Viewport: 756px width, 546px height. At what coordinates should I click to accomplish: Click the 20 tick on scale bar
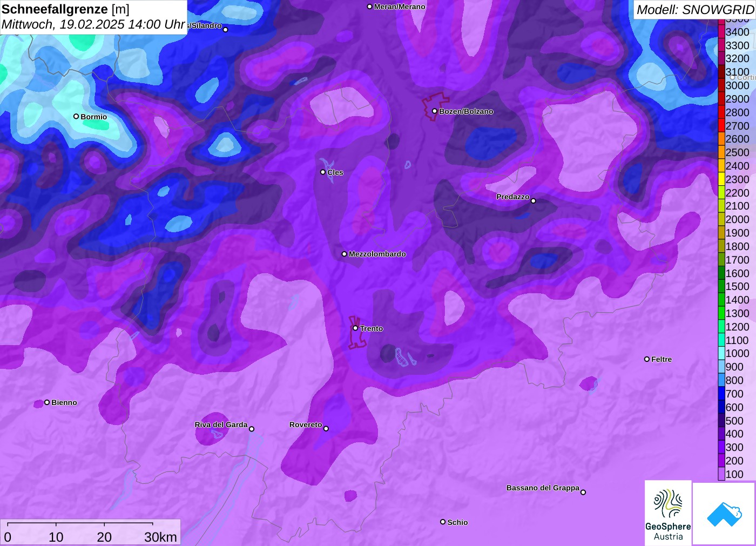104,537
